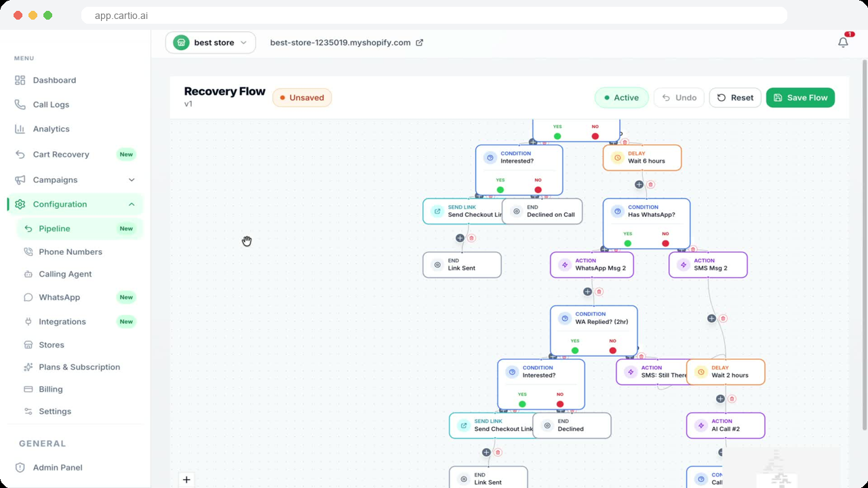Click the Stores shop icon
The width and height of the screenshot is (868, 488).
tap(28, 345)
